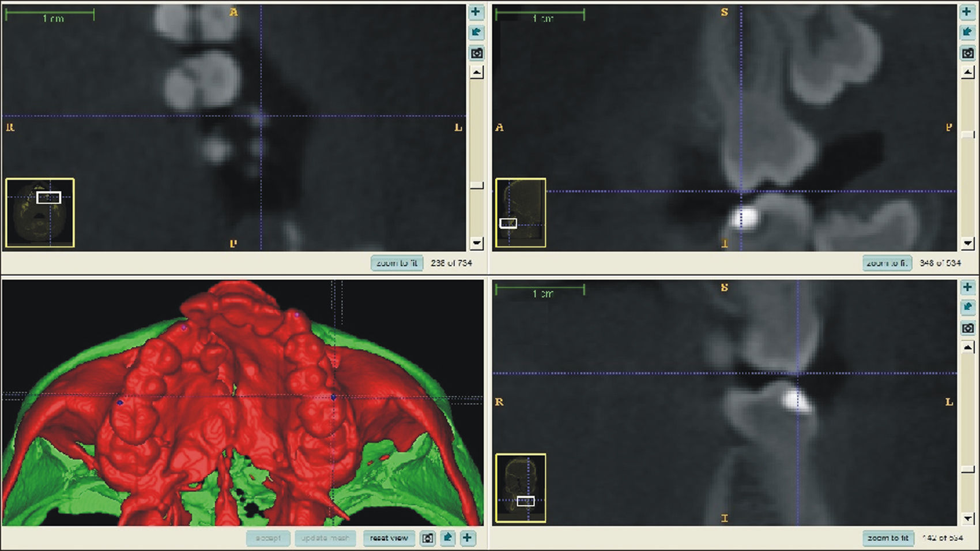Click 'zoom to fit' in the coronal panel
This screenshot has width=980, height=551.
click(887, 538)
